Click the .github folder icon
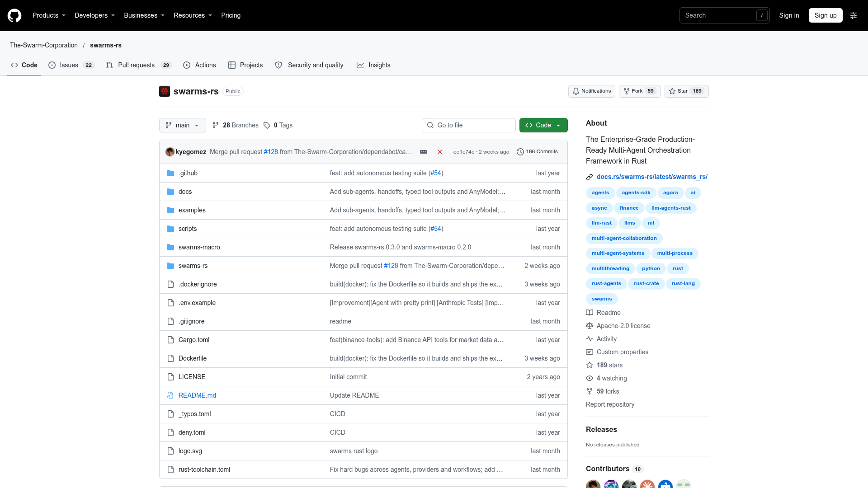Screen dimensions: 868x488 point(170,173)
